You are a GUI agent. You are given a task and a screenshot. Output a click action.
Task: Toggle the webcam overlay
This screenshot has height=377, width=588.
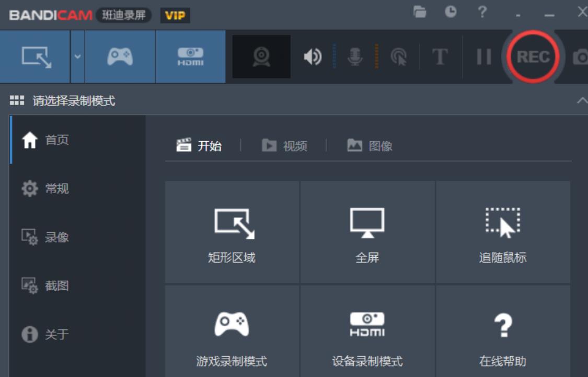(261, 56)
